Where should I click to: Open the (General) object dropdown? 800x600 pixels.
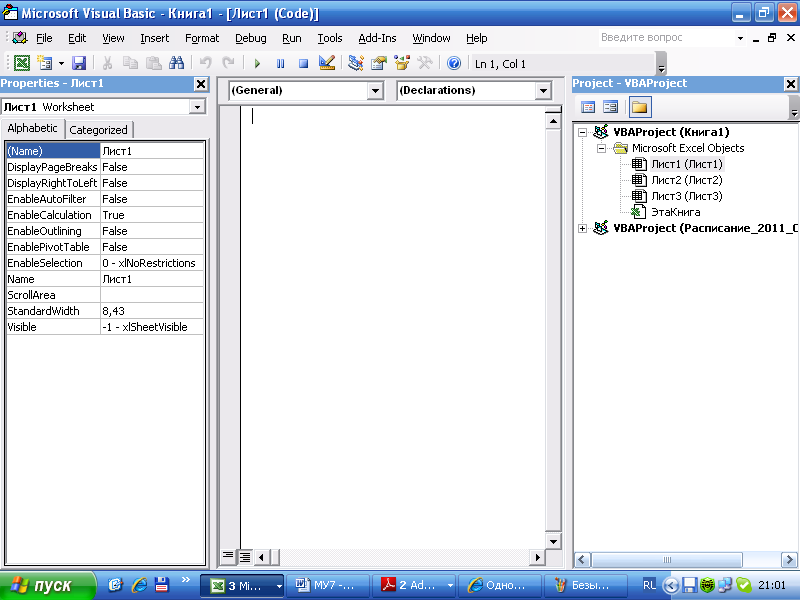coord(375,91)
